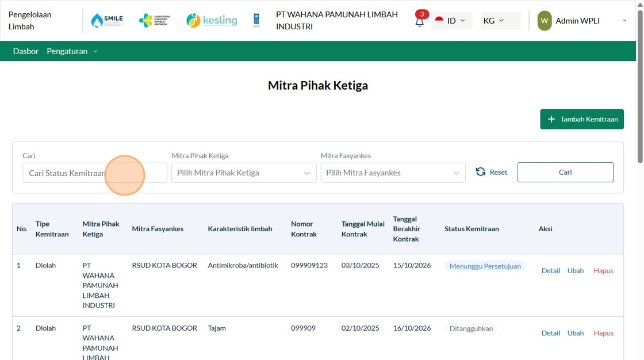This screenshot has width=644, height=360.
Task: Expand the Admin WPLI user menu
Action: point(624,21)
